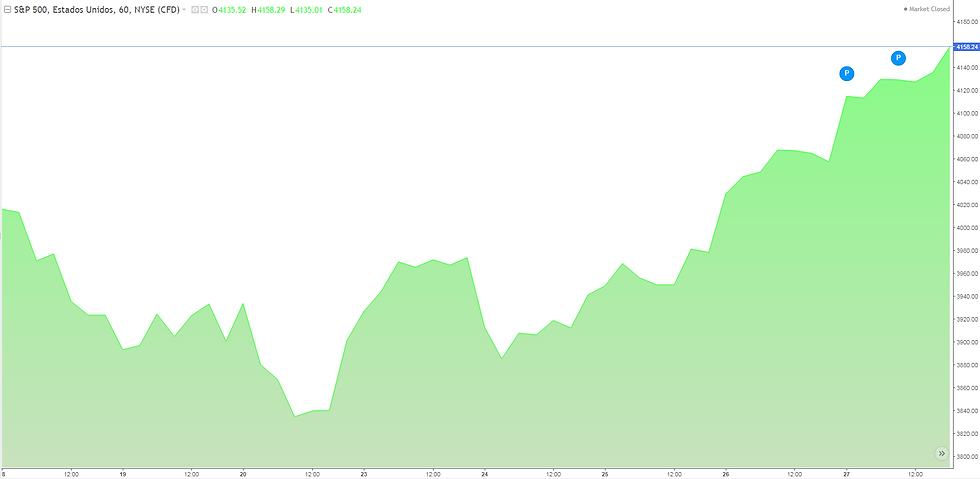This screenshot has width=980, height=479.
Task: Click the 4000.00 price axis label
Action: click(x=968, y=228)
